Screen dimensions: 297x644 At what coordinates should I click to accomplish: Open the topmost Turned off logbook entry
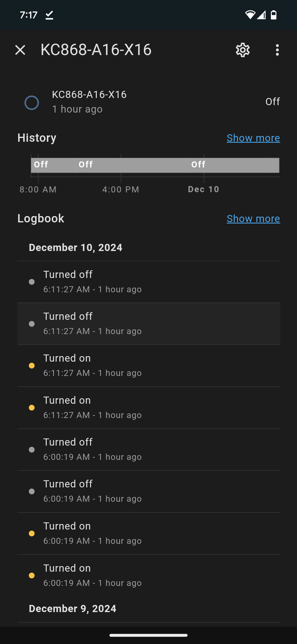pyautogui.click(x=148, y=282)
